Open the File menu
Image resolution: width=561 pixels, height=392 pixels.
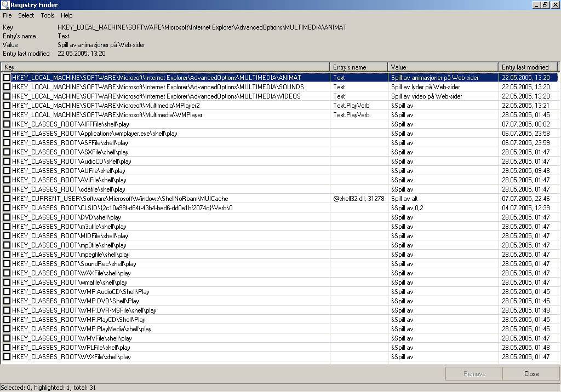pos(7,15)
